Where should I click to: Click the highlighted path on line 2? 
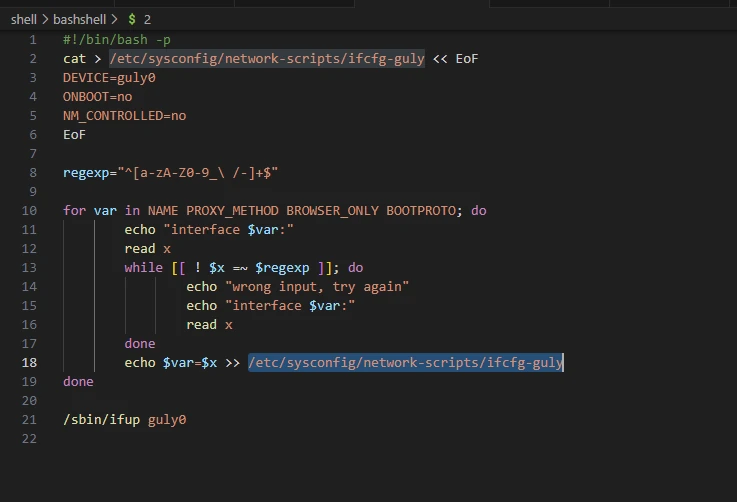(x=267, y=59)
